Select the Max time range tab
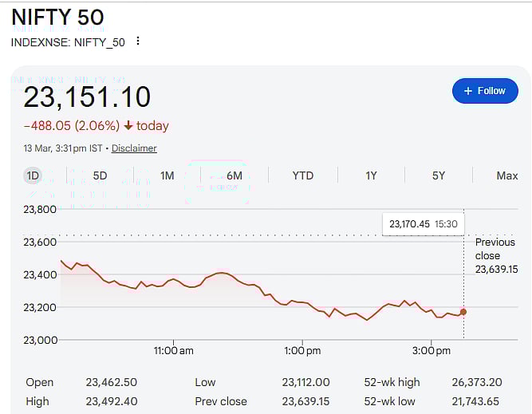532x414 pixels. [506, 175]
